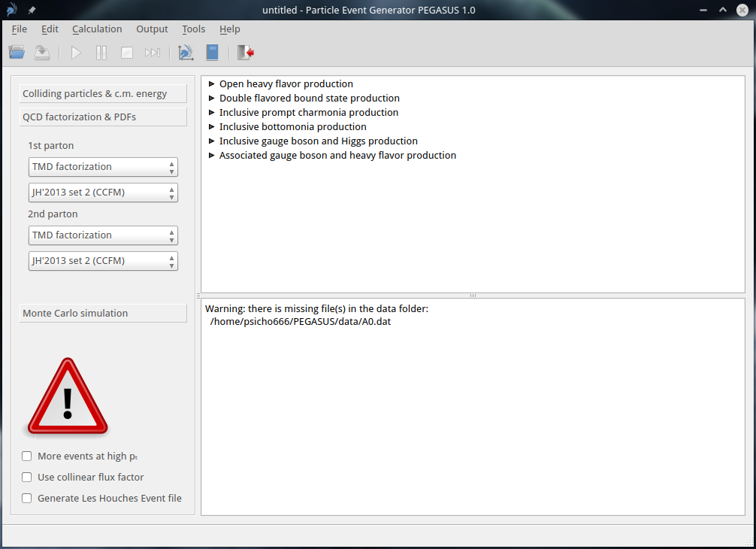
Task: Open the Calculation menu
Action: coord(97,29)
